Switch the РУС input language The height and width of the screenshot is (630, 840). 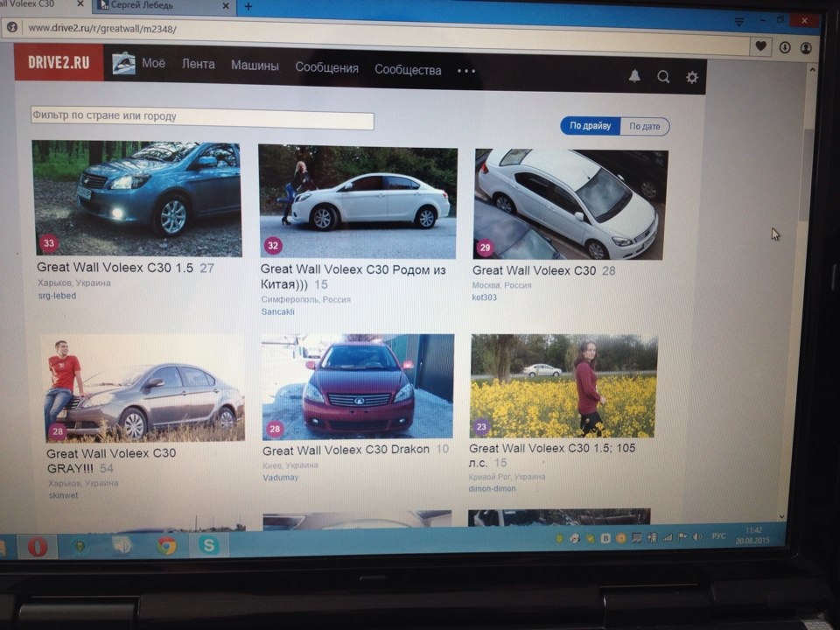coord(718,535)
